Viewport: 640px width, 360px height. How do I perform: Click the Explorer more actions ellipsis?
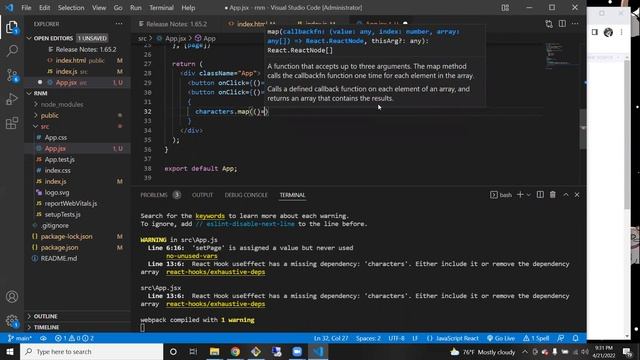[x=119, y=24]
